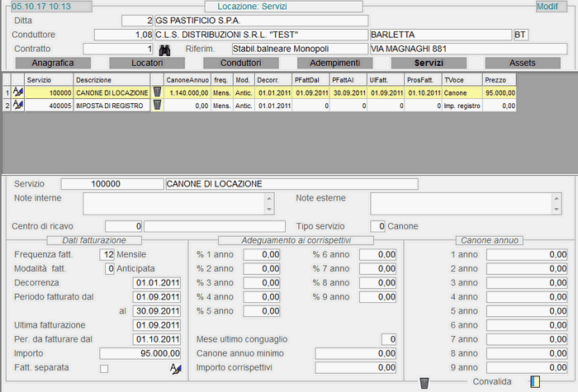The height and width of the screenshot is (392, 578).
Task: Click the Centro di ricavo code field
Action: tap(124, 226)
